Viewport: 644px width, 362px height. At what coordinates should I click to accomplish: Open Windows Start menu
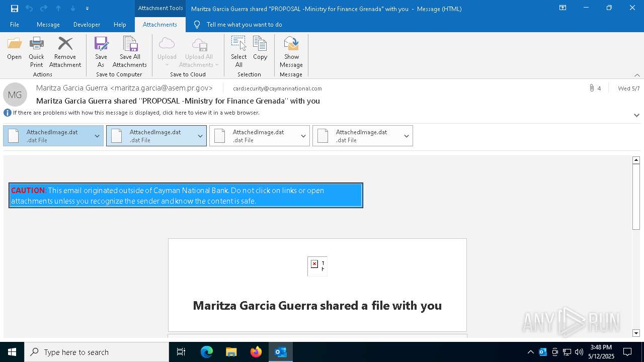pos(12,352)
